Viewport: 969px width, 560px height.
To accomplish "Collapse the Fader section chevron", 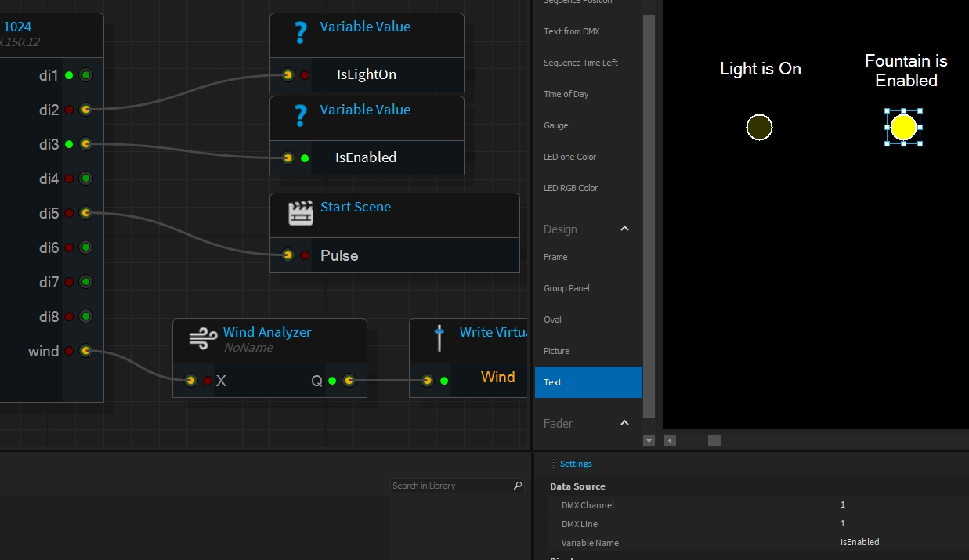I will pos(624,423).
